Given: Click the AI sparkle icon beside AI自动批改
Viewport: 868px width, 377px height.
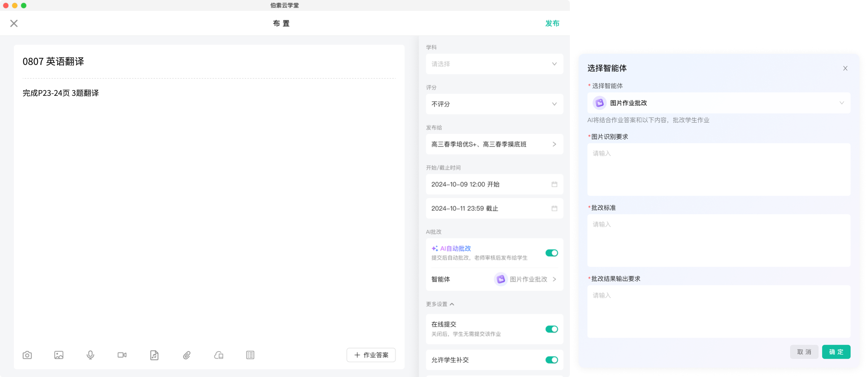Looking at the screenshot, I should tap(435, 248).
